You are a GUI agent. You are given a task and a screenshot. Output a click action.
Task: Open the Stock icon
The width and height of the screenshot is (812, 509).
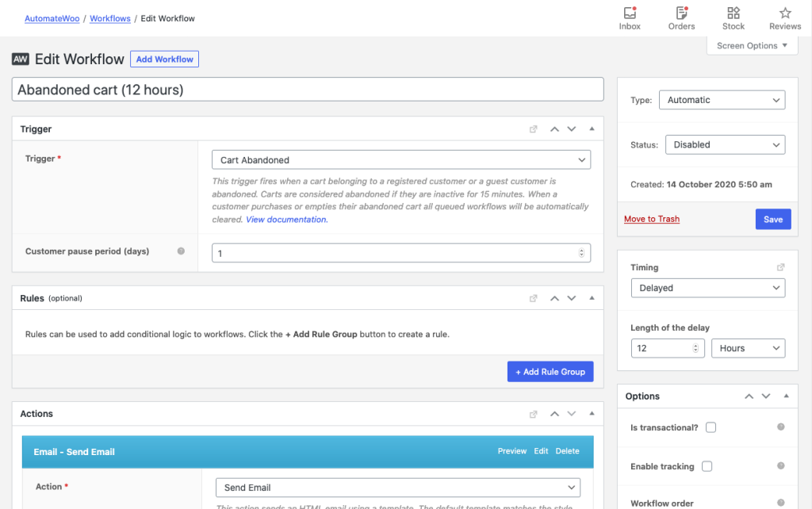coord(733,13)
